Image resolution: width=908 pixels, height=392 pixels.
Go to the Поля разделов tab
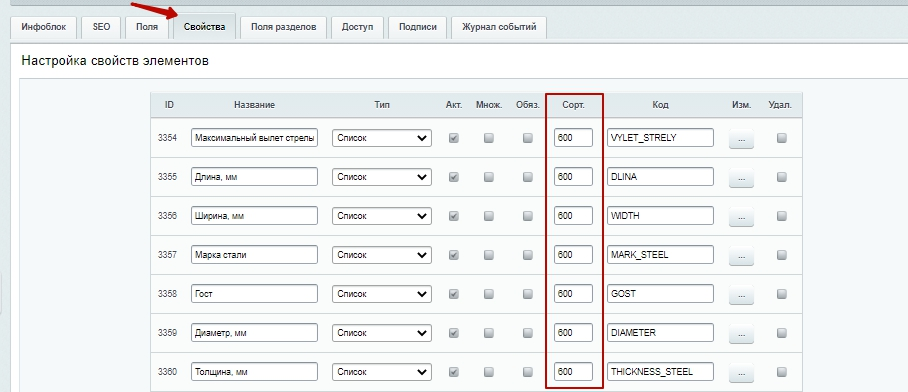[x=284, y=27]
